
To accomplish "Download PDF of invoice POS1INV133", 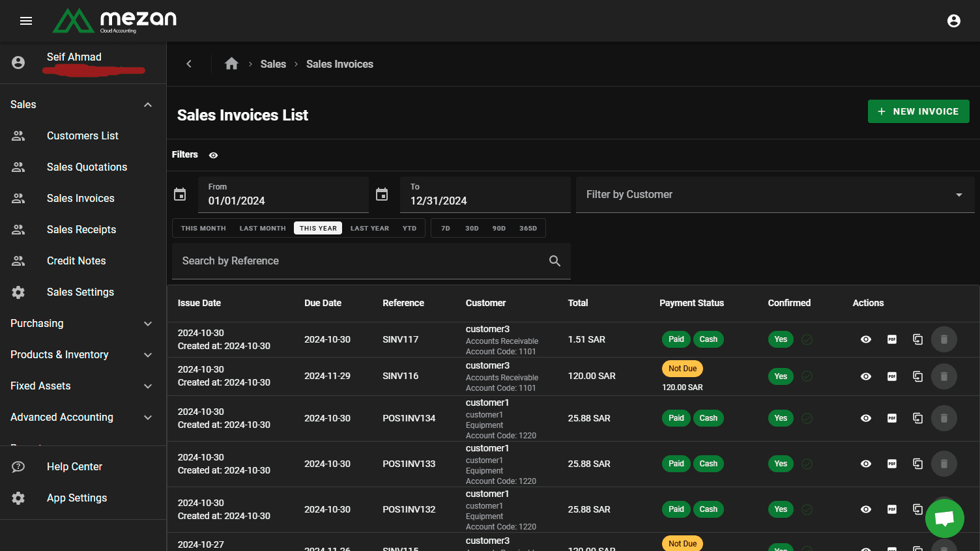I will coord(892,464).
